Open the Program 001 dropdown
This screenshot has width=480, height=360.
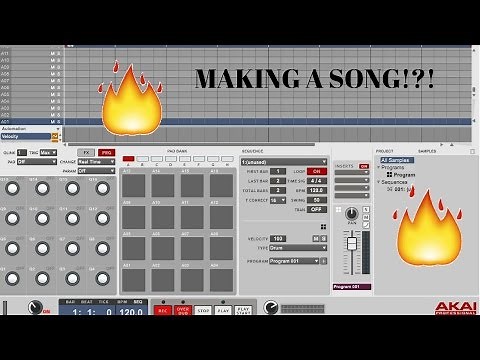coord(294,261)
